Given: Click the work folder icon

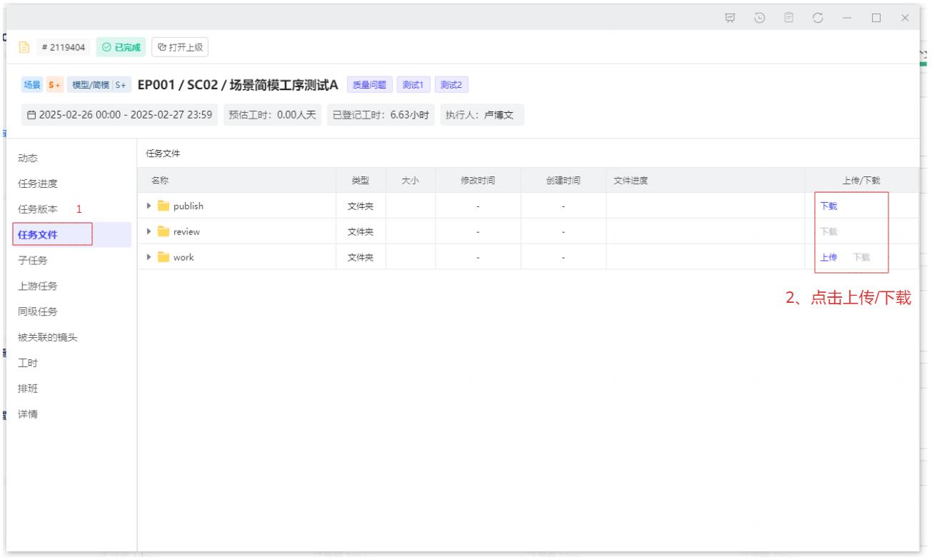Looking at the screenshot, I should coord(164,257).
